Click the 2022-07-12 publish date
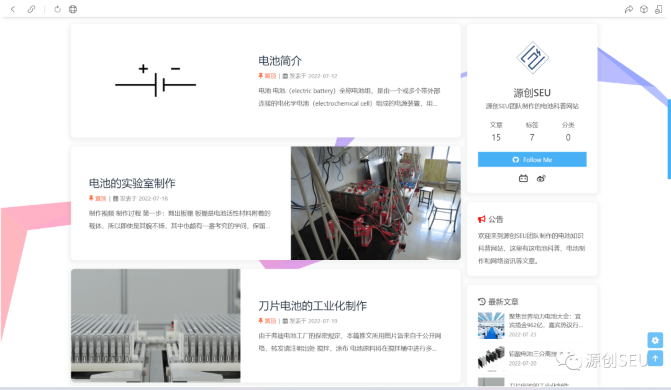 323,76
